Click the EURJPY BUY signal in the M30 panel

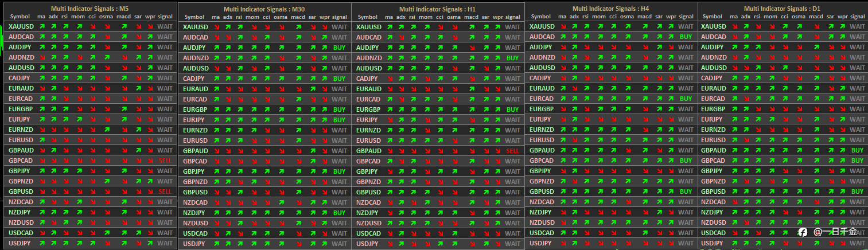[x=339, y=120]
